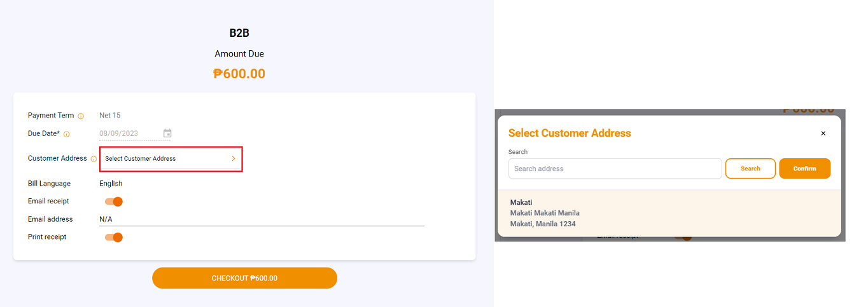Open the Select Customer Address selector
The width and height of the screenshot is (868, 307).
click(x=171, y=158)
